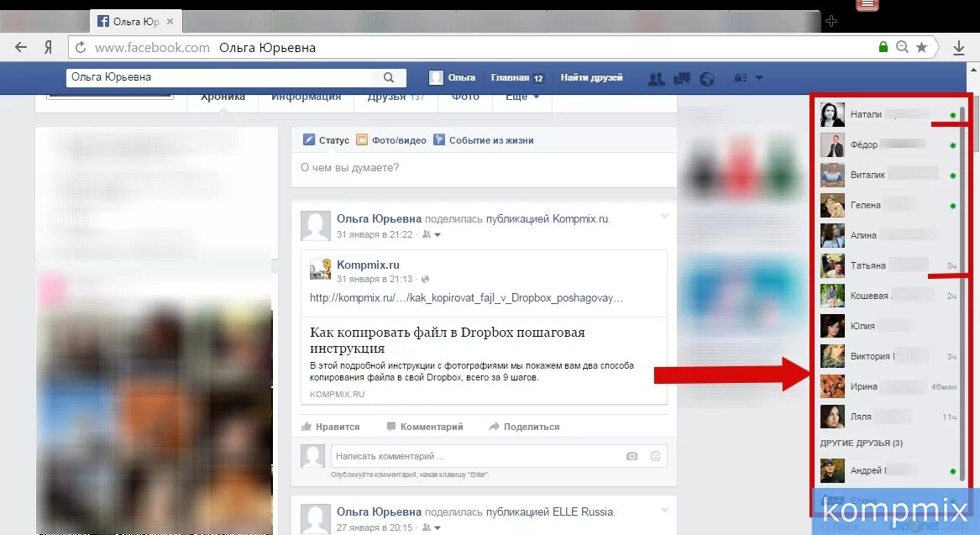Bookmark the page with the star icon
This screenshot has width=980, height=535.
tap(921, 47)
